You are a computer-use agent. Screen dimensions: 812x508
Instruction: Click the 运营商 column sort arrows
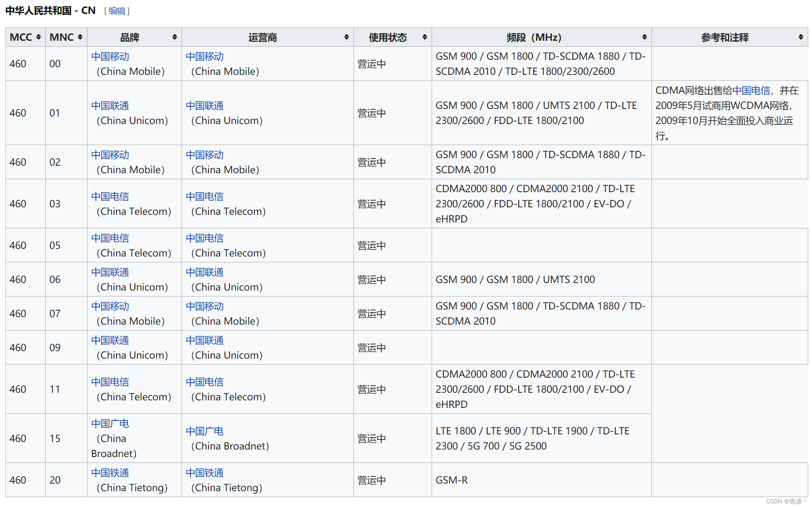346,37
